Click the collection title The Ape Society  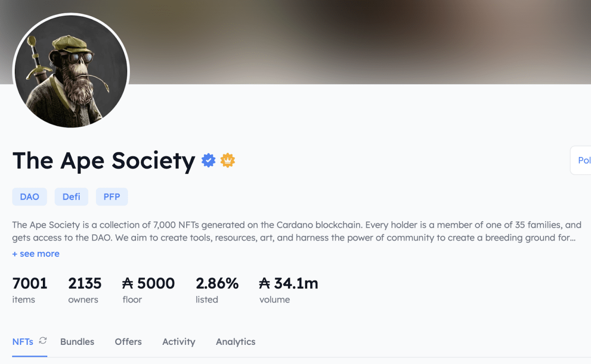103,161
